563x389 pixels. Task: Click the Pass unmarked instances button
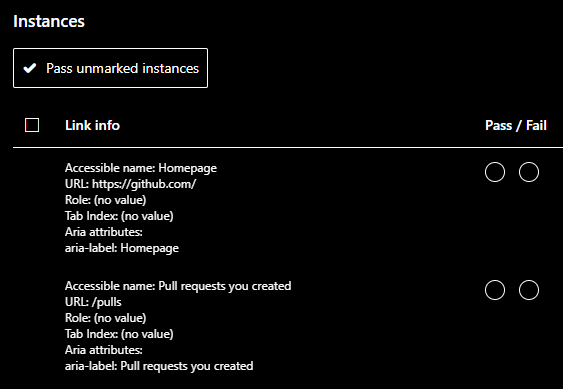pos(110,68)
